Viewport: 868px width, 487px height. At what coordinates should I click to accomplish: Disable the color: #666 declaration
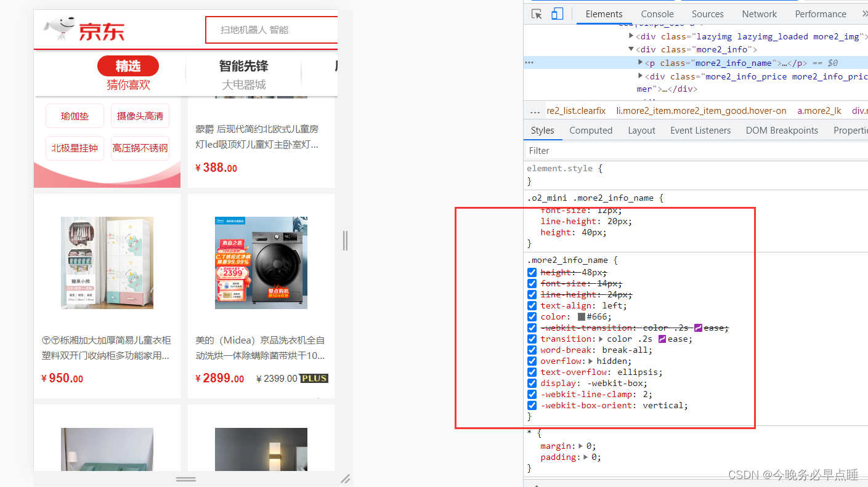click(x=532, y=317)
